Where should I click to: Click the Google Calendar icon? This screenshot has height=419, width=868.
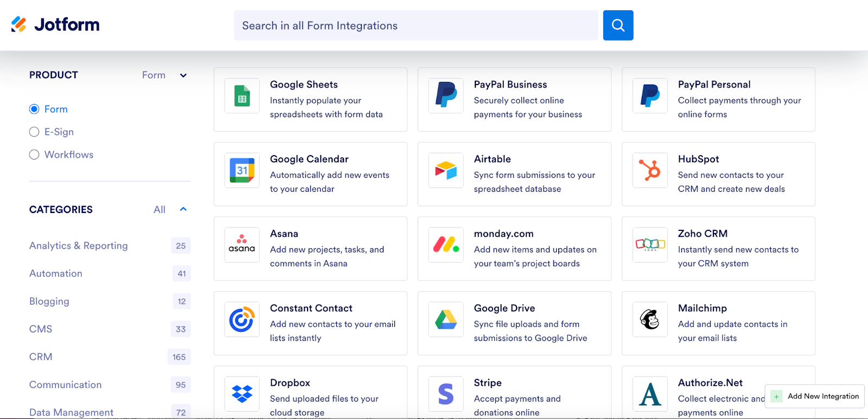coord(242,170)
